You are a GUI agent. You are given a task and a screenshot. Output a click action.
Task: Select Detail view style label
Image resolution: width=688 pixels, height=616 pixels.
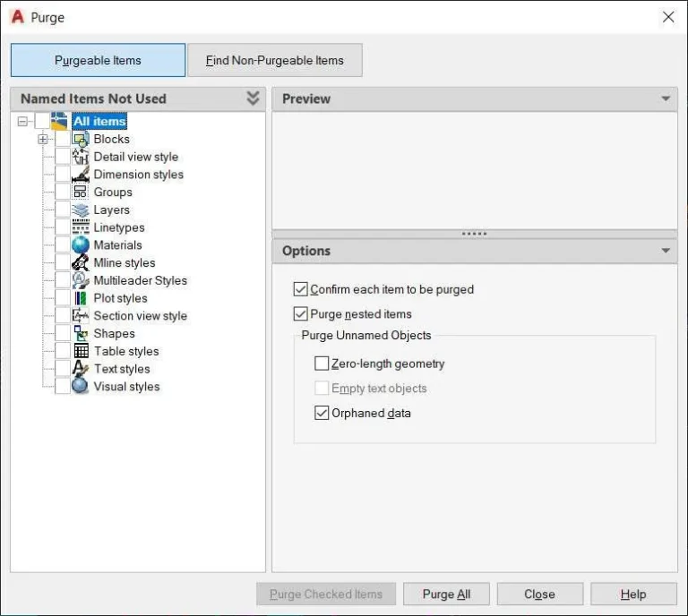(x=136, y=157)
